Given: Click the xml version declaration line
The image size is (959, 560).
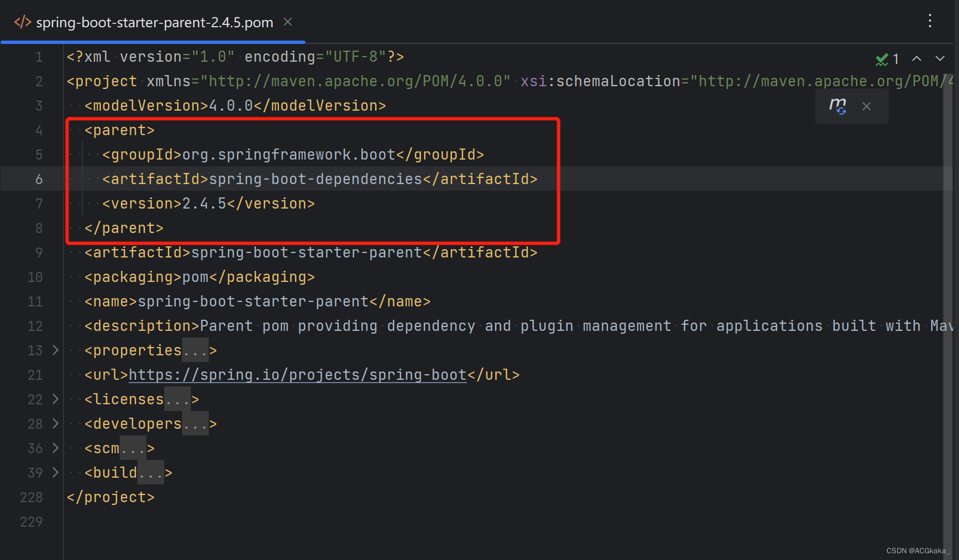Looking at the screenshot, I should click(x=235, y=57).
